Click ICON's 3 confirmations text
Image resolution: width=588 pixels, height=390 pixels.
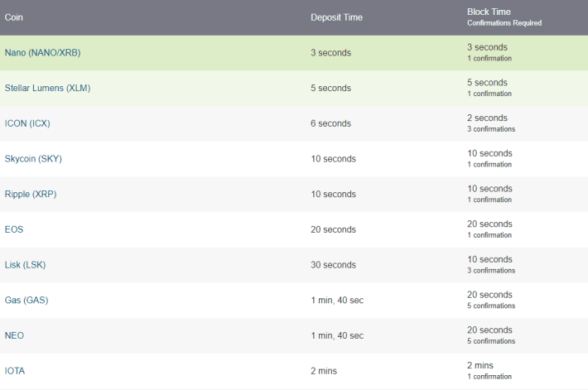pyautogui.click(x=491, y=129)
